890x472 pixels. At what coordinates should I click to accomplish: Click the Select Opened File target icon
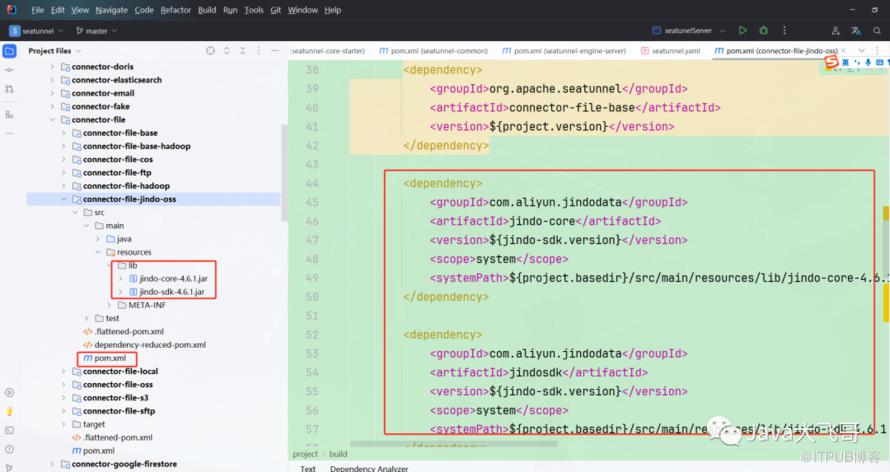tap(210, 50)
